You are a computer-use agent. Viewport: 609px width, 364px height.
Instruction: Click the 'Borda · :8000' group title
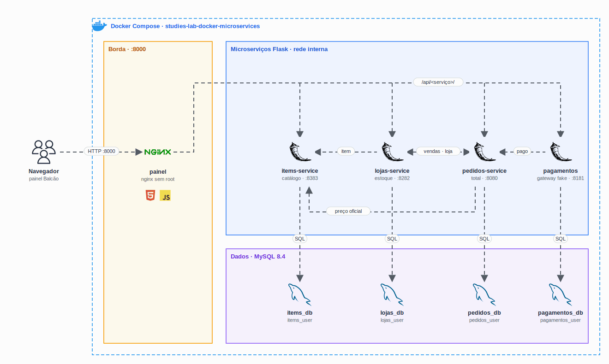127,49
